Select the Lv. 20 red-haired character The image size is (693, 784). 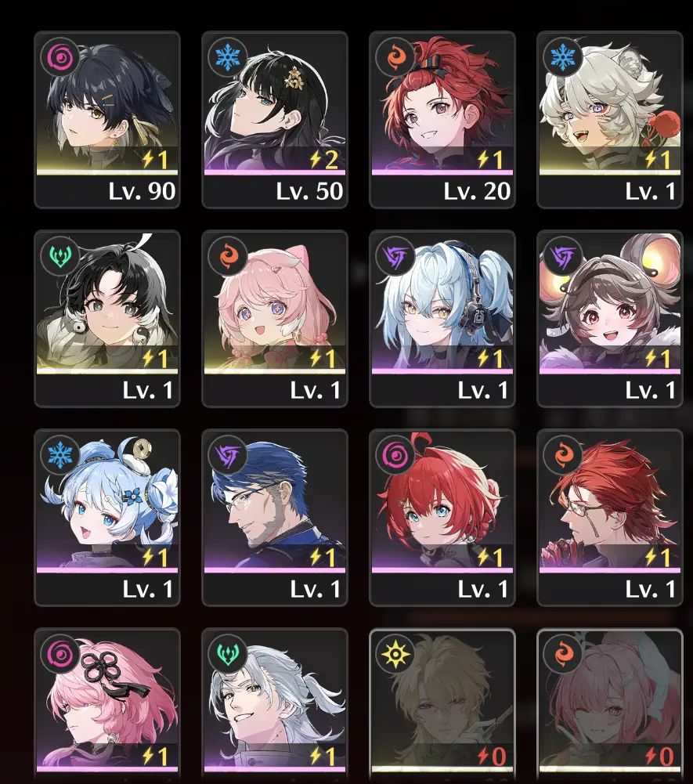click(x=442, y=120)
